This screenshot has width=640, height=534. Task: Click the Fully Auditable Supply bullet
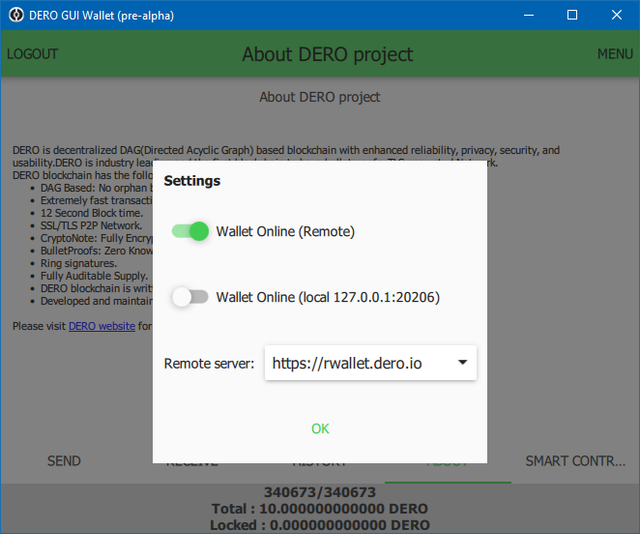tap(94, 276)
